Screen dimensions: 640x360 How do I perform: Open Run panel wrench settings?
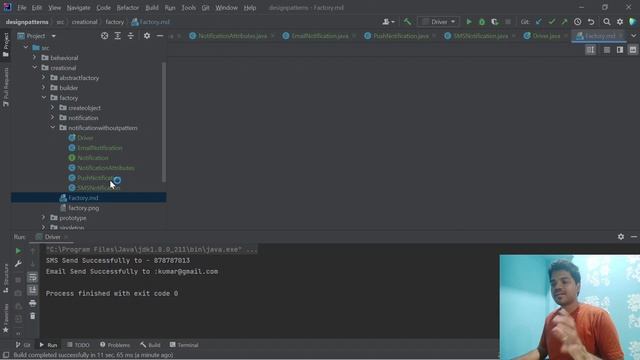(18, 264)
